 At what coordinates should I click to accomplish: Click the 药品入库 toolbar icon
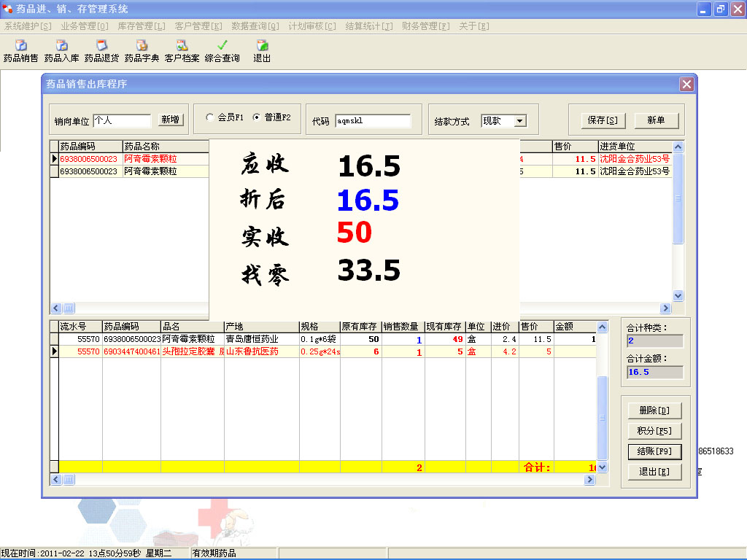coord(61,50)
